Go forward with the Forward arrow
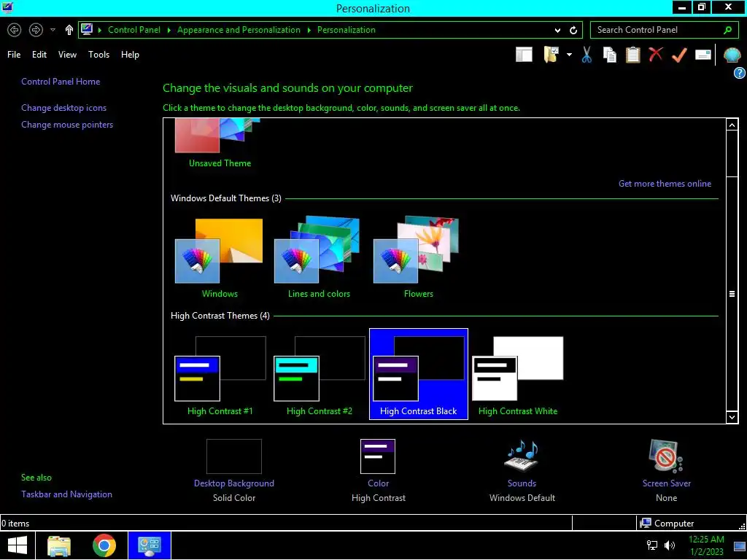The height and width of the screenshot is (560, 747). coord(36,30)
